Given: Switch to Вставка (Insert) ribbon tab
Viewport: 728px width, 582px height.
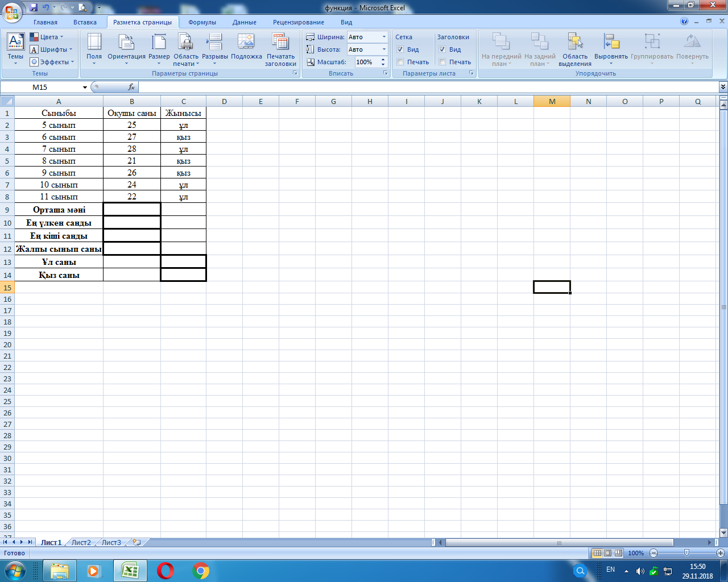Looking at the screenshot, I should (x=85, y=22).
